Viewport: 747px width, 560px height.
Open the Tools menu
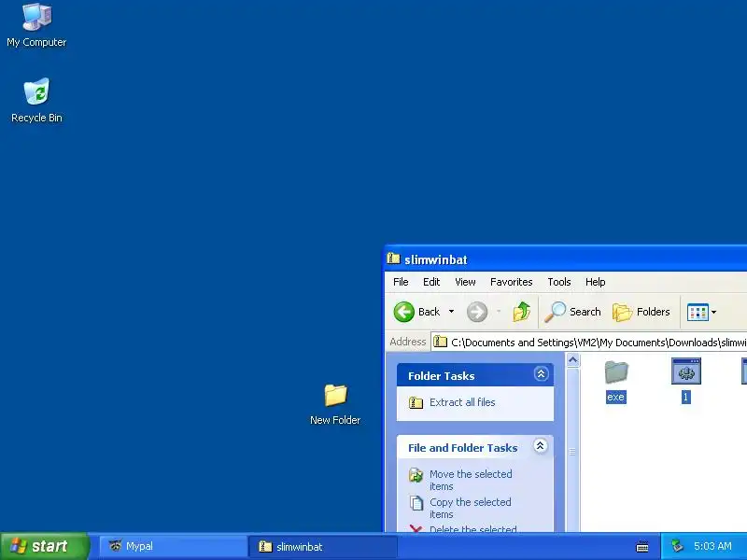pos(558,282)
